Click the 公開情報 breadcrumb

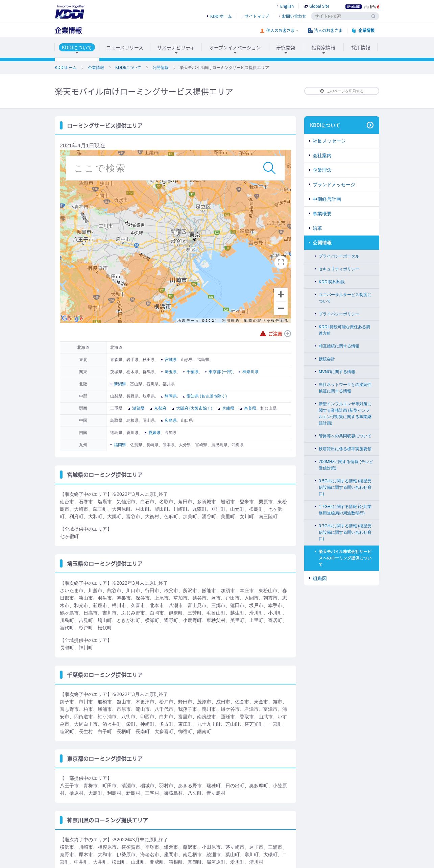[x=160, y=68]
